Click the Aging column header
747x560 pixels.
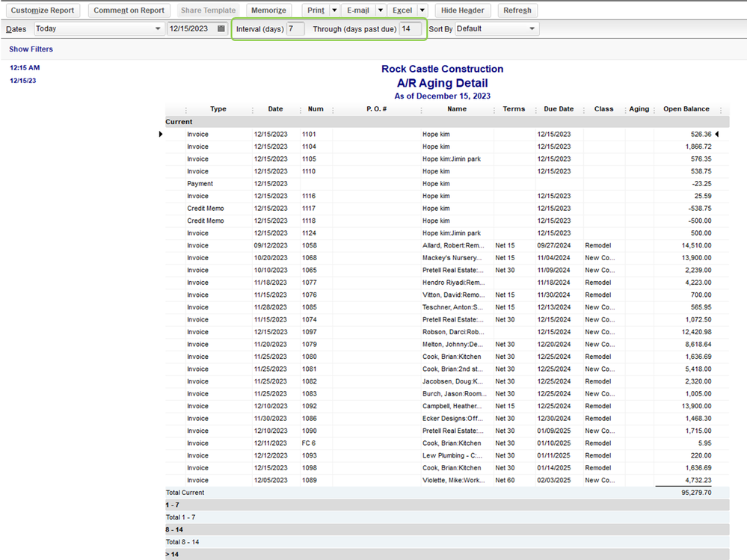(639, 109)
